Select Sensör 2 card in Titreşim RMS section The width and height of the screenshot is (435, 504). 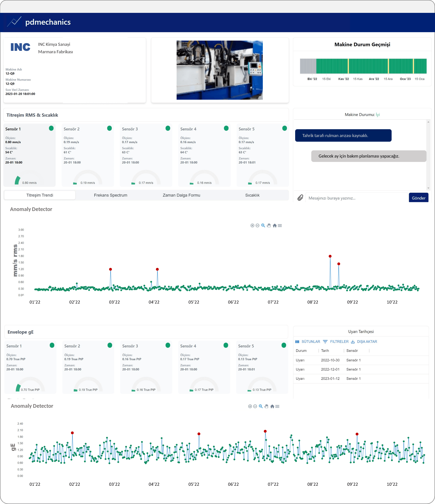88,155
